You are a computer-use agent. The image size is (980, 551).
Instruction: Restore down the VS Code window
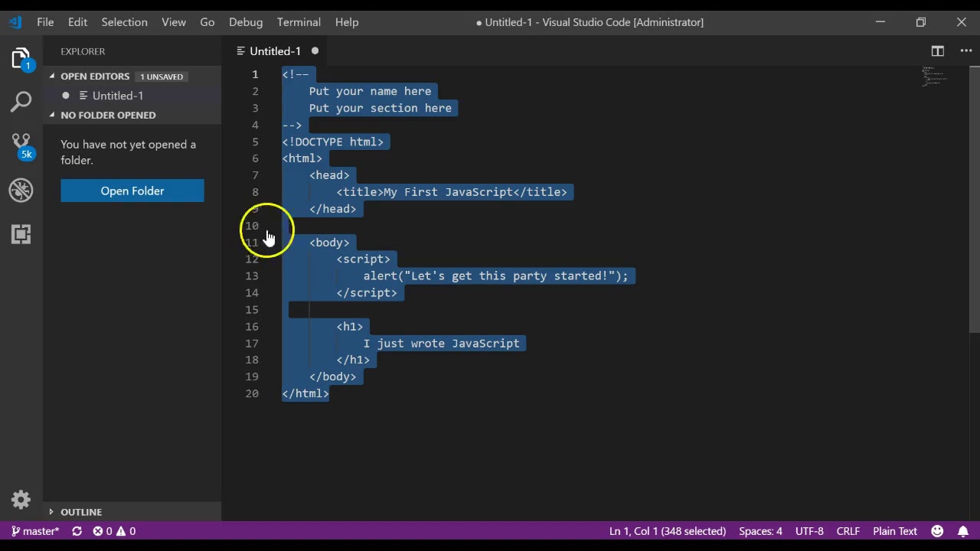click(x=921, y=22)
